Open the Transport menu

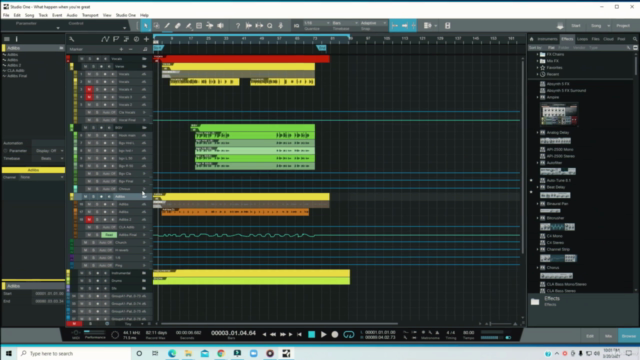(x=90, y=15)
